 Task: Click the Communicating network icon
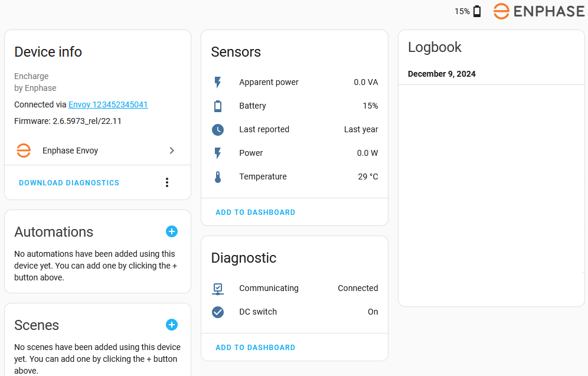218,288
